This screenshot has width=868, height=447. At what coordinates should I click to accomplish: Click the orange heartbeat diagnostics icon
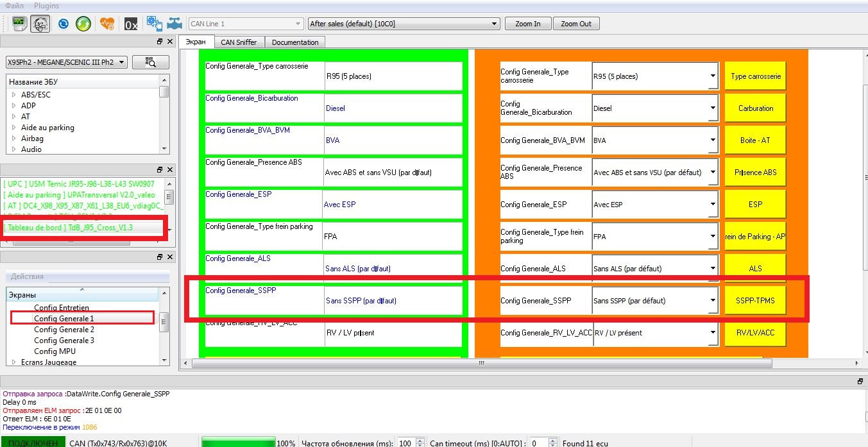107,24
